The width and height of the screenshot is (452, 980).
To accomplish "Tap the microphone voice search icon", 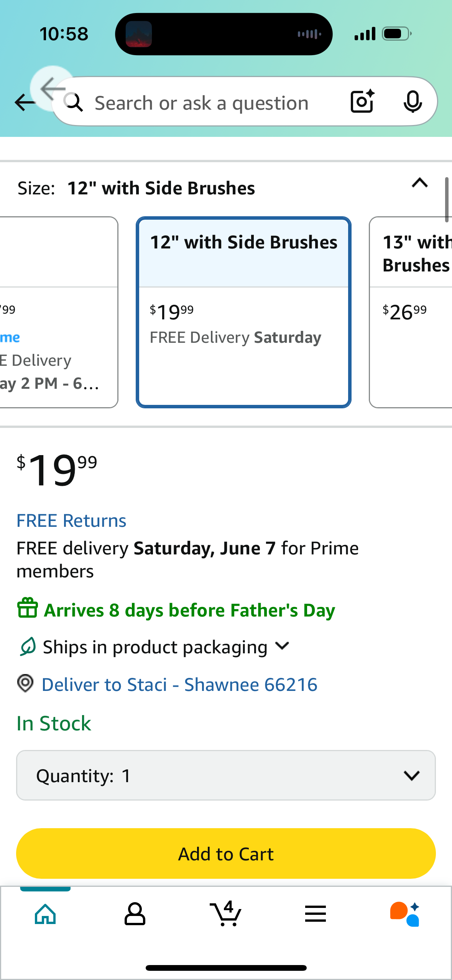I will pyautogui.click(x=413, y=102).
